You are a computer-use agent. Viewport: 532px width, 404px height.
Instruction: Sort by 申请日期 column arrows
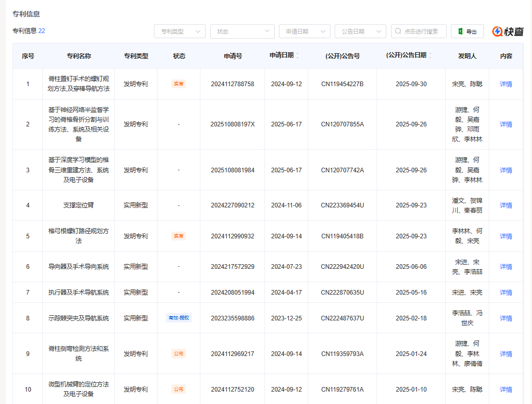[x=298, y=56]
